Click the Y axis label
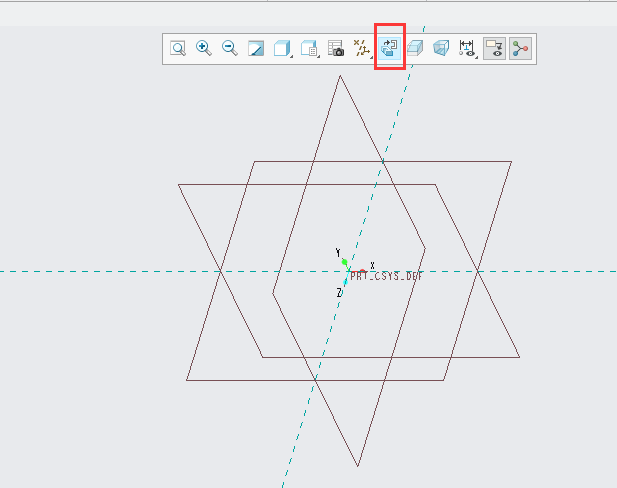Screen dimensions: 617x488 338,252
